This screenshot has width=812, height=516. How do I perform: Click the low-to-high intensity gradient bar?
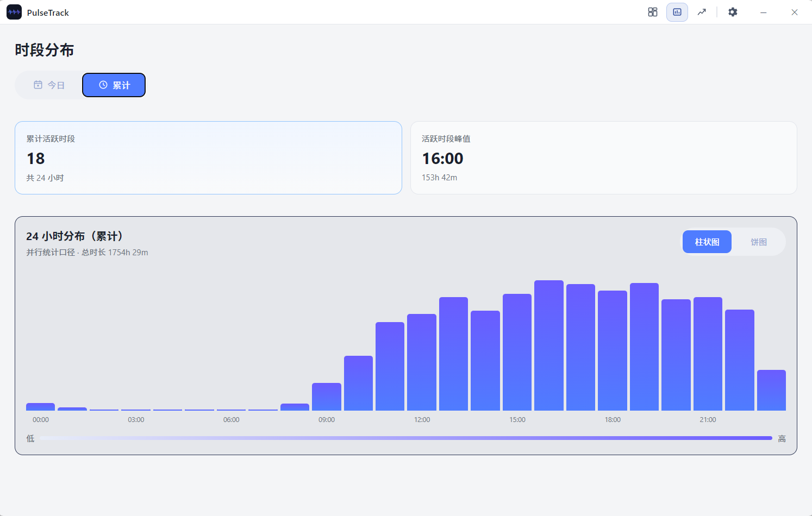coord(406,438)
